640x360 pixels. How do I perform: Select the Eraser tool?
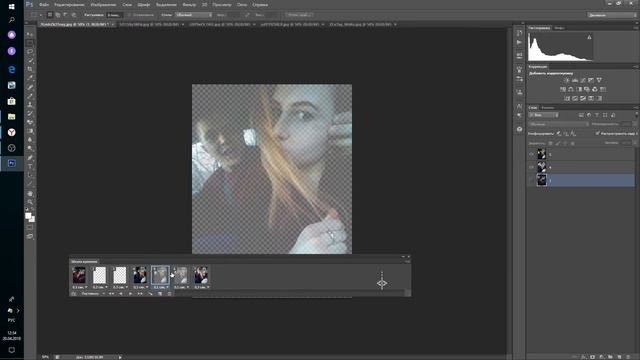coord(30,122)
